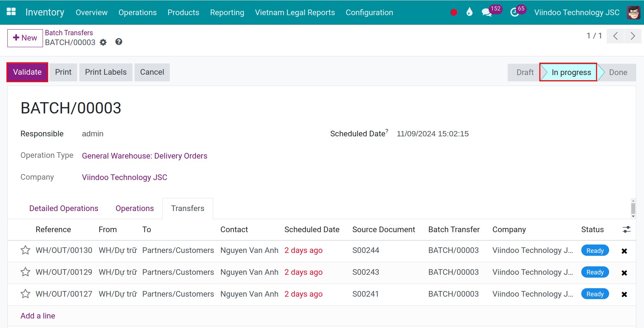Image resolution: width=644 pixels, height=328 pixels.
Task: Validate the batch transfer
Action: [x=27, y=72]
